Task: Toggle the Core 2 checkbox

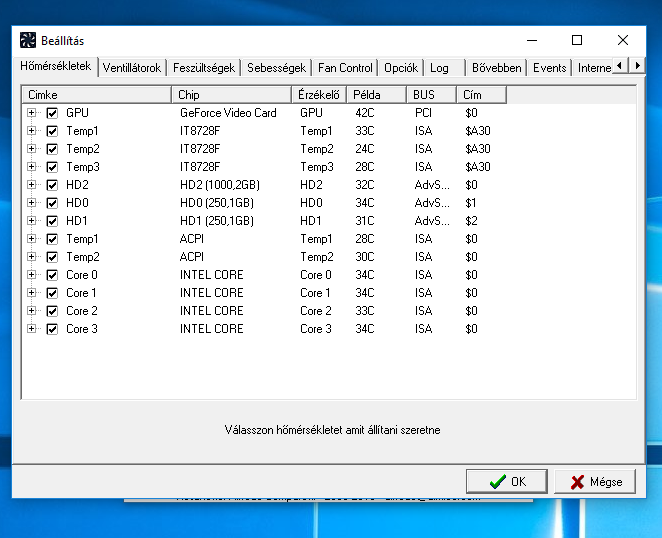Action: tap(52, 311)
